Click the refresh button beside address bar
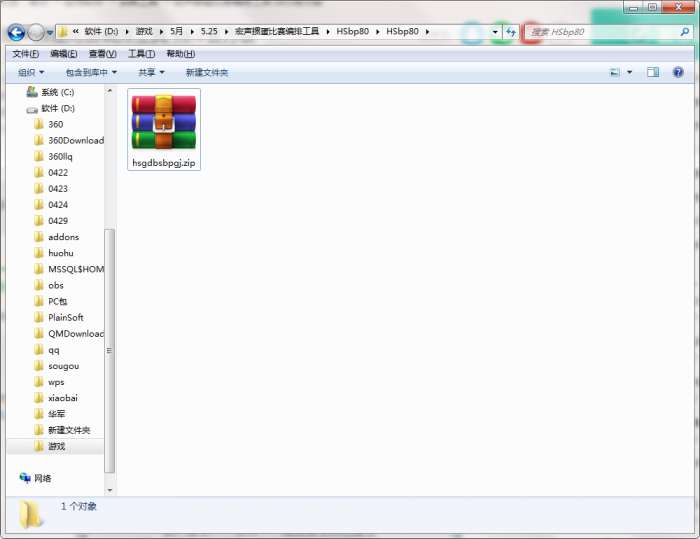 point(511,32)
